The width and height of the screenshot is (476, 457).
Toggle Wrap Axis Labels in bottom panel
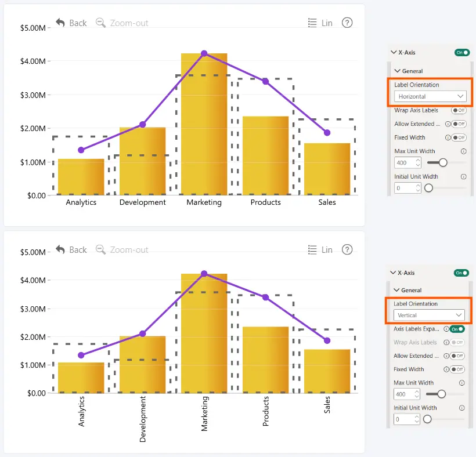click(457, 342)
